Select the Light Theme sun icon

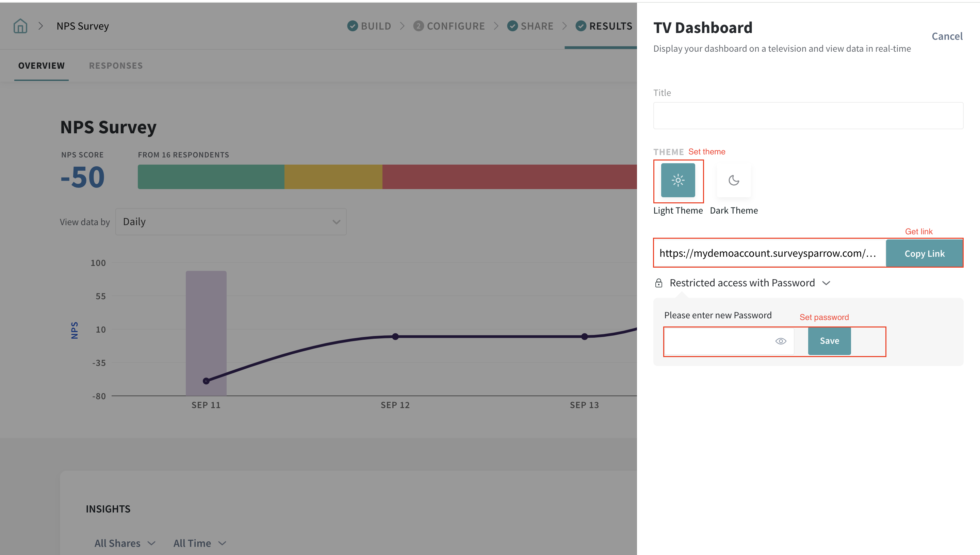coord(677,180)
